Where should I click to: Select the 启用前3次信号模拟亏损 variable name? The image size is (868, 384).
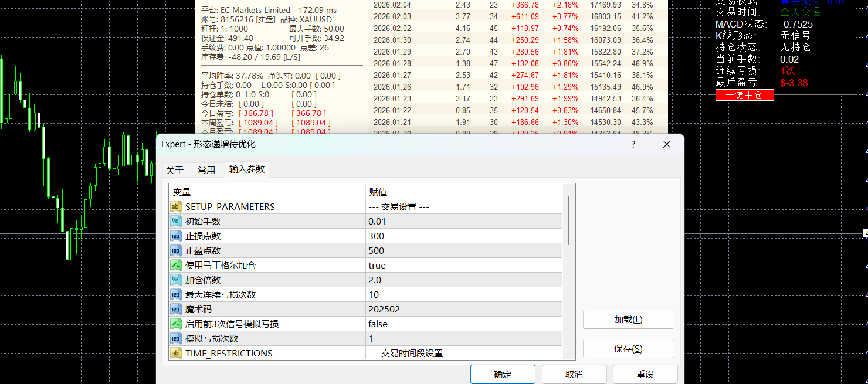click(x=232, y=324)
